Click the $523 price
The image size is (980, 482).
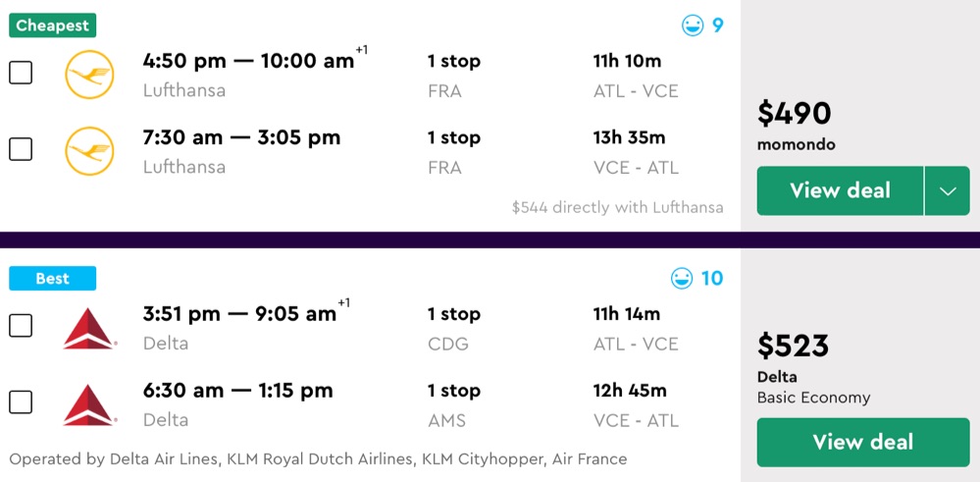[793, 346]
